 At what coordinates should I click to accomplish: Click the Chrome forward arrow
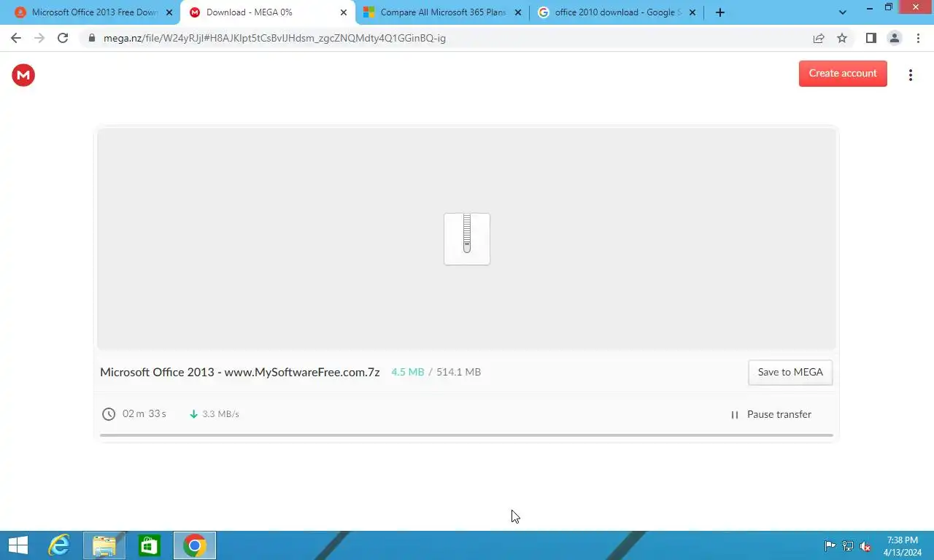39,38
